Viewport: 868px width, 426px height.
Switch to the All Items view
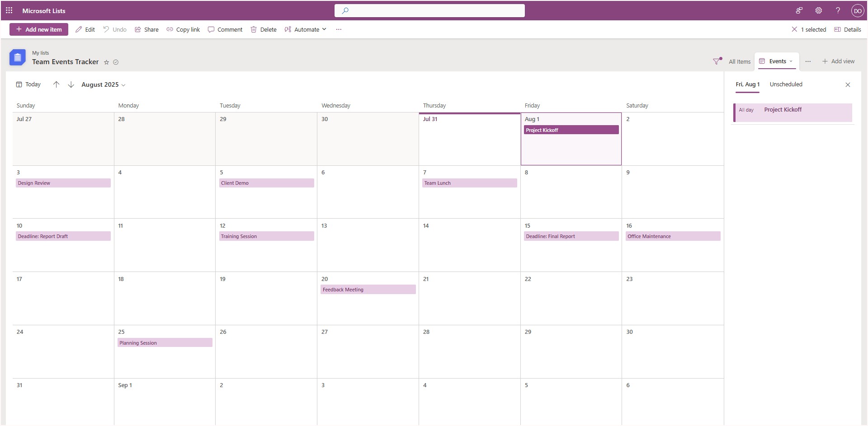click(x=739, y=61)
